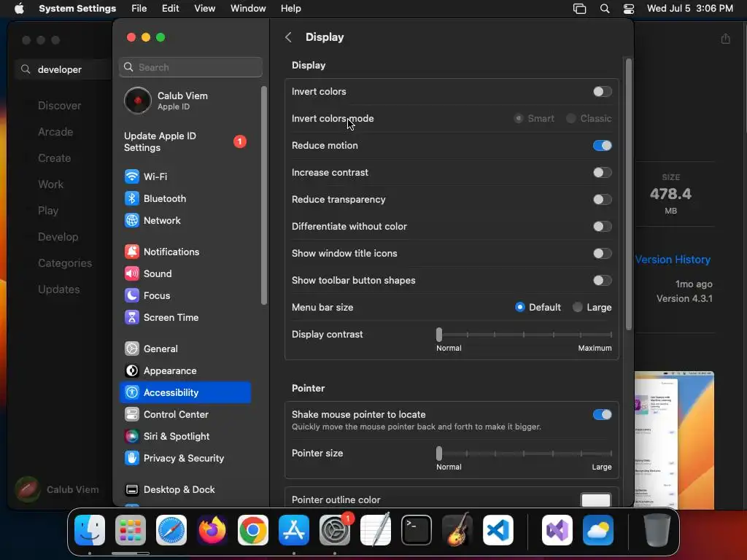This screenshot has width=747, height=560.
Task: Open the Weather app from the Dock
Action: tap(598, 530)
